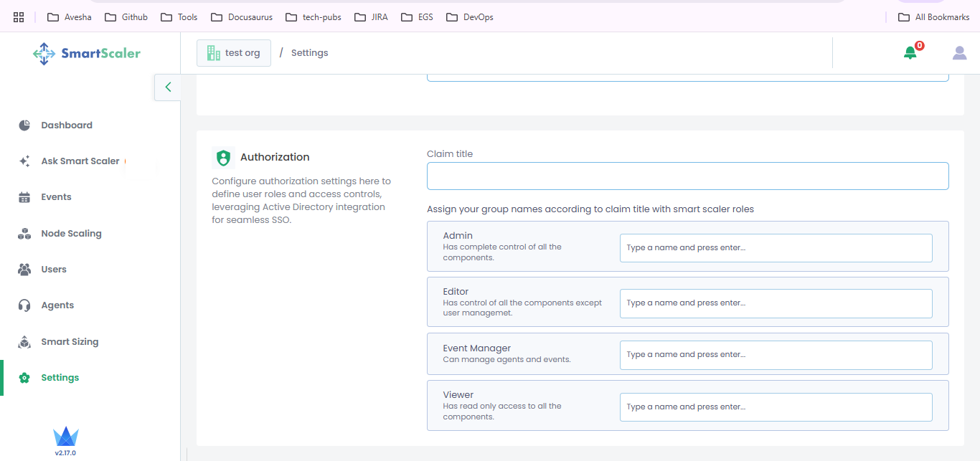
Task: Click the Agents headset icon
Action: 24,305
